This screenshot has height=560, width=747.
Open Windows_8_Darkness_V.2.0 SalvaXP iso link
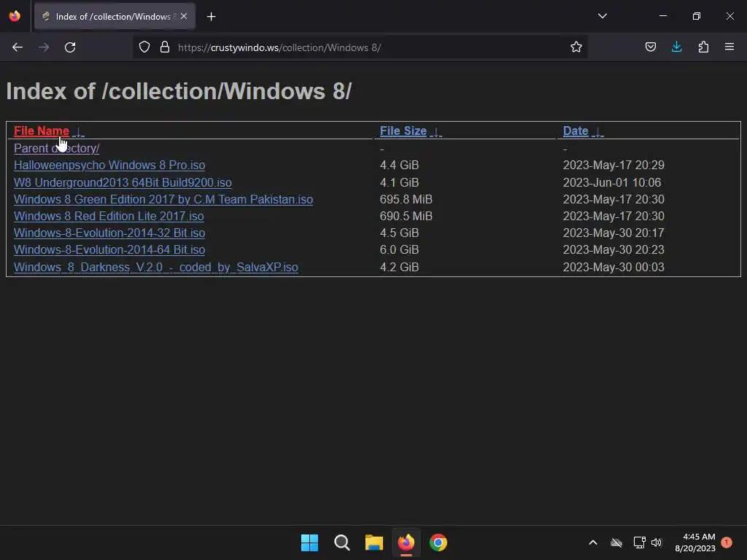point(156,267)
